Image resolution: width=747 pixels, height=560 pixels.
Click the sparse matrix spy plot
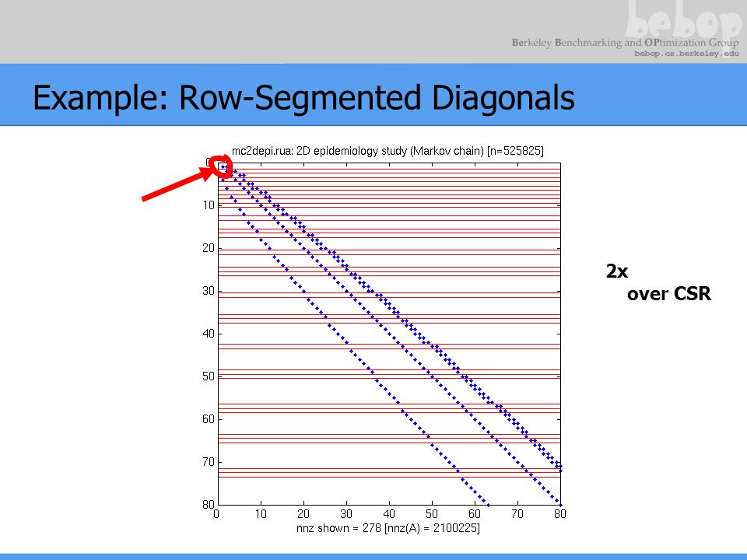tap(389, 334)
